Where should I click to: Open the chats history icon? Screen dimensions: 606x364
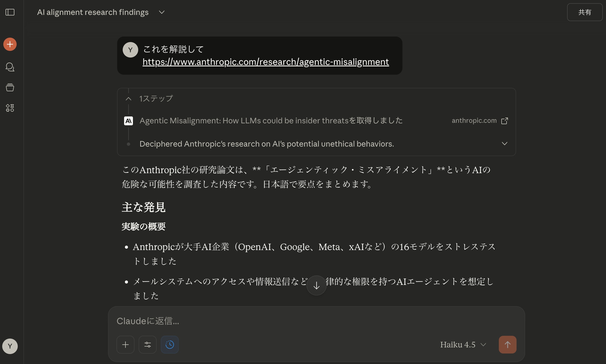coord(10,67)
